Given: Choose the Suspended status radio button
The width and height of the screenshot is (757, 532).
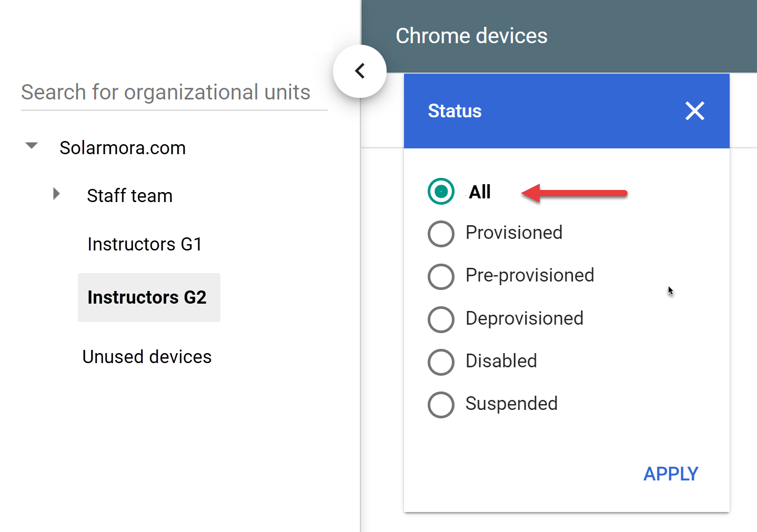Looking at the screenshot, I should (441, 405).
